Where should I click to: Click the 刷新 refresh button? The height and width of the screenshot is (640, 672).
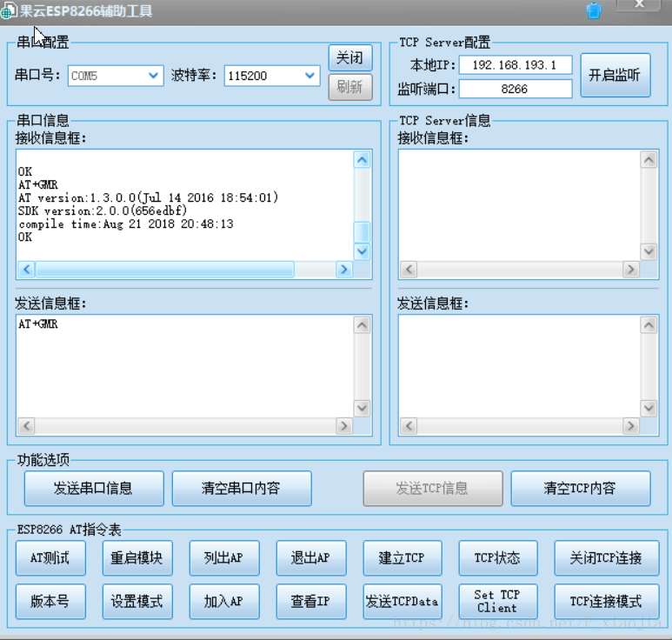pyautogui.click(x=350, y=87)
